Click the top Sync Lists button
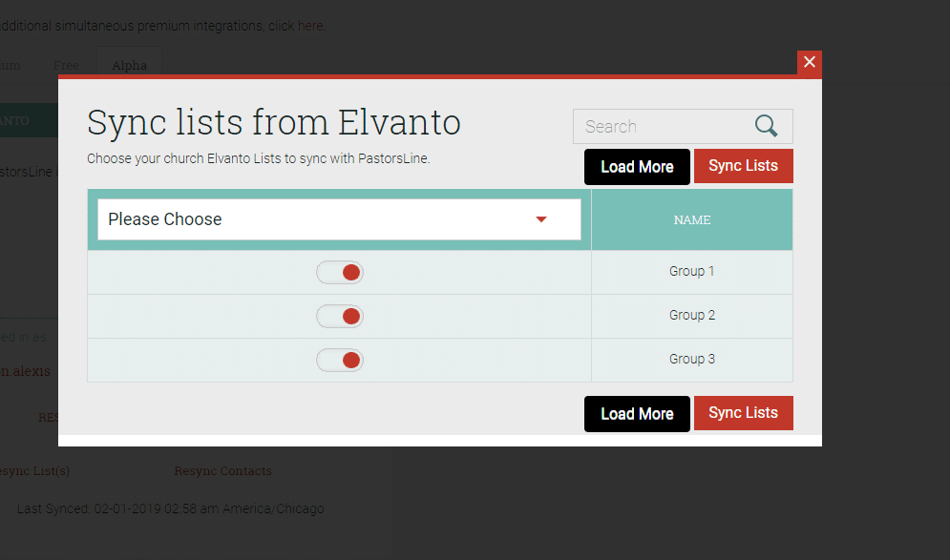Image resolution: width=950 pixels, height=560 pixels. [x=744, y=166]
